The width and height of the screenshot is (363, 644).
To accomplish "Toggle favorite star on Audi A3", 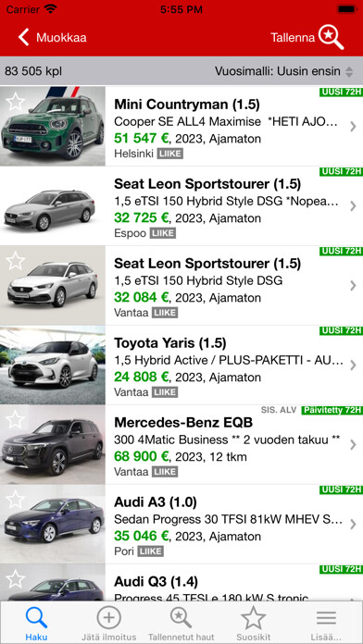I will pos(16,499).
